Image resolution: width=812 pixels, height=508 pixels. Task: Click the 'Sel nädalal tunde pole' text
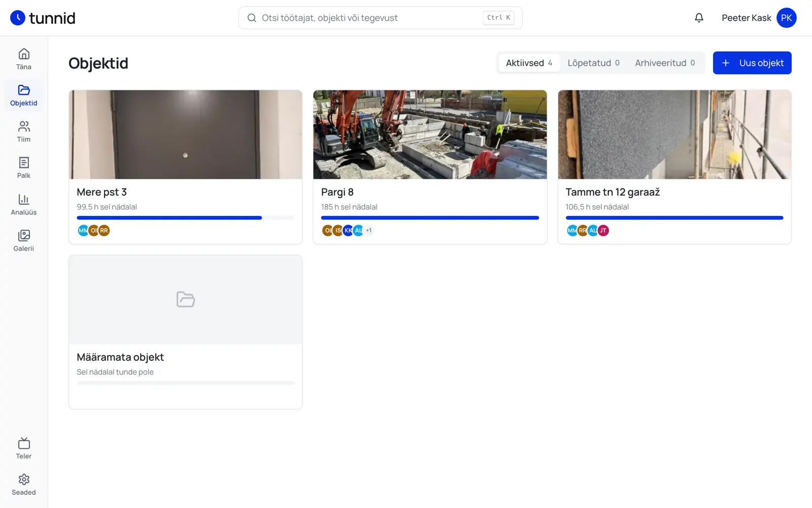pos(115,372)
